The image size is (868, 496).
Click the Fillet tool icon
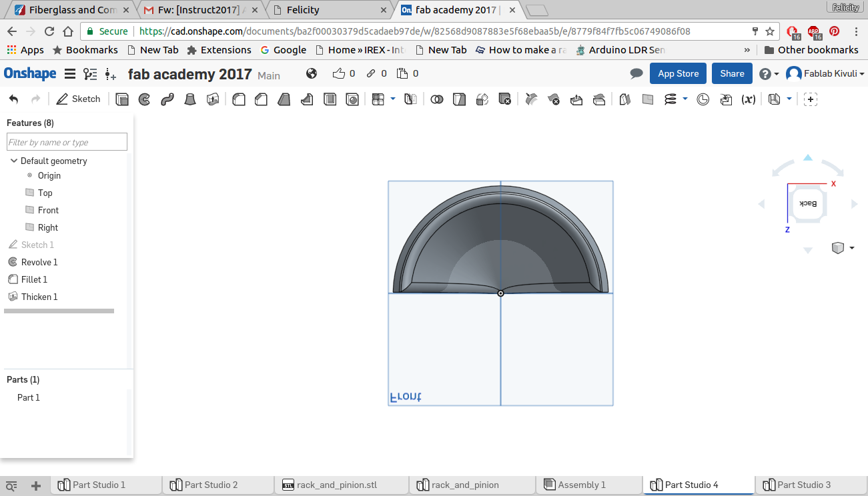(239, 99)
